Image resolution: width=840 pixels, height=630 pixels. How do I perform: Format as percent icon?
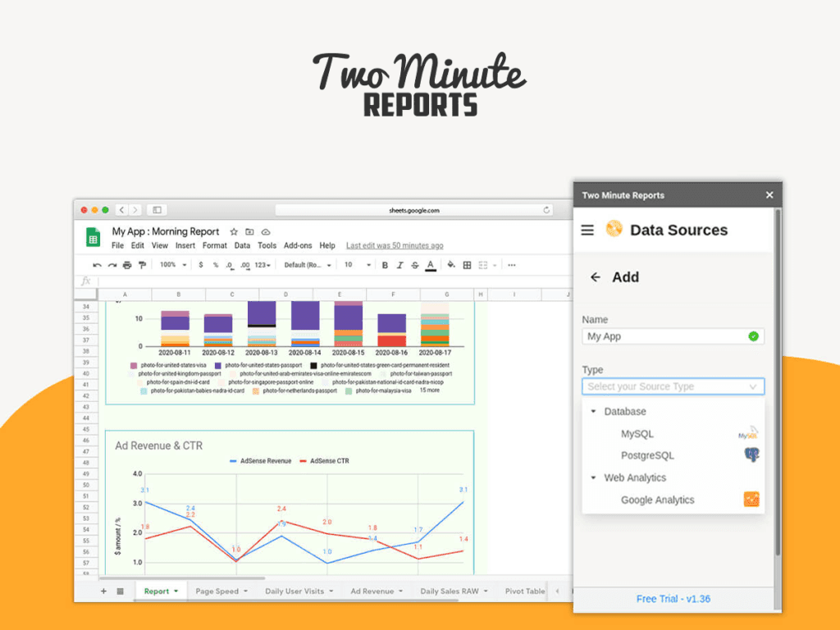pos(216,265)
